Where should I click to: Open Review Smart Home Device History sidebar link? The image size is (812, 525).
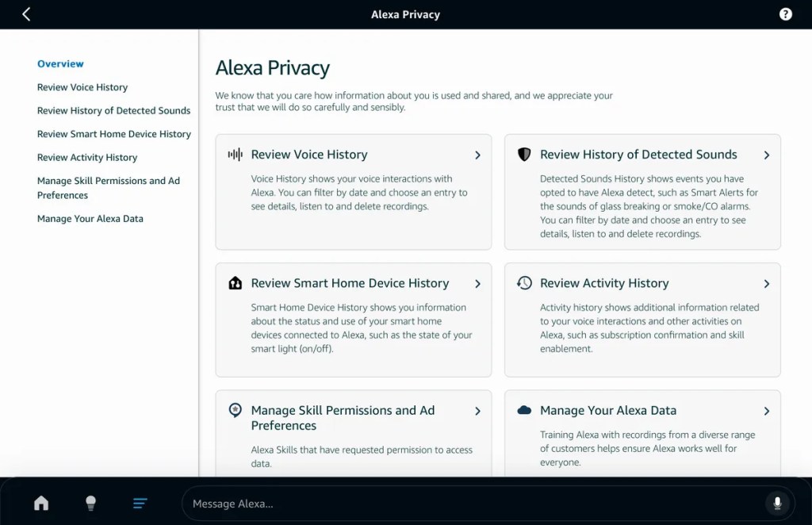click(114, 134)
